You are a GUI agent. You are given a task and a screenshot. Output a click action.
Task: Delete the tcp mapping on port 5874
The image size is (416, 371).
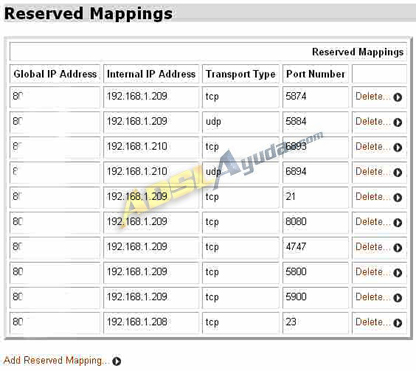372,96
